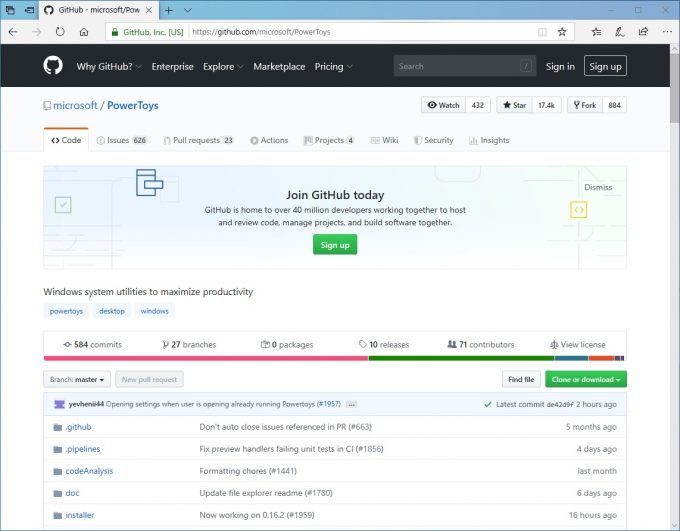
Task: Refresh the page with reload icon
Action: point(60,32)
